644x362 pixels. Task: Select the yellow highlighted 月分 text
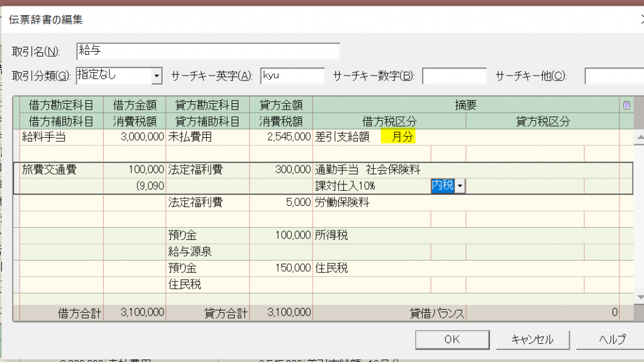(398, 137)
